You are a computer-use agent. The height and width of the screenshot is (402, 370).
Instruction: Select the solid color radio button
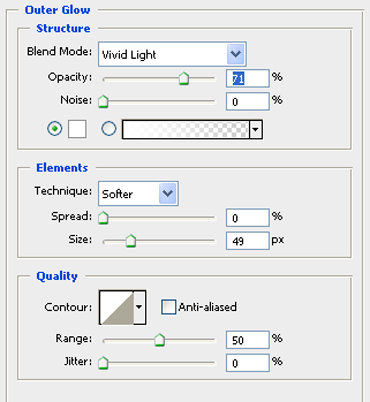[x=55, y=129]
